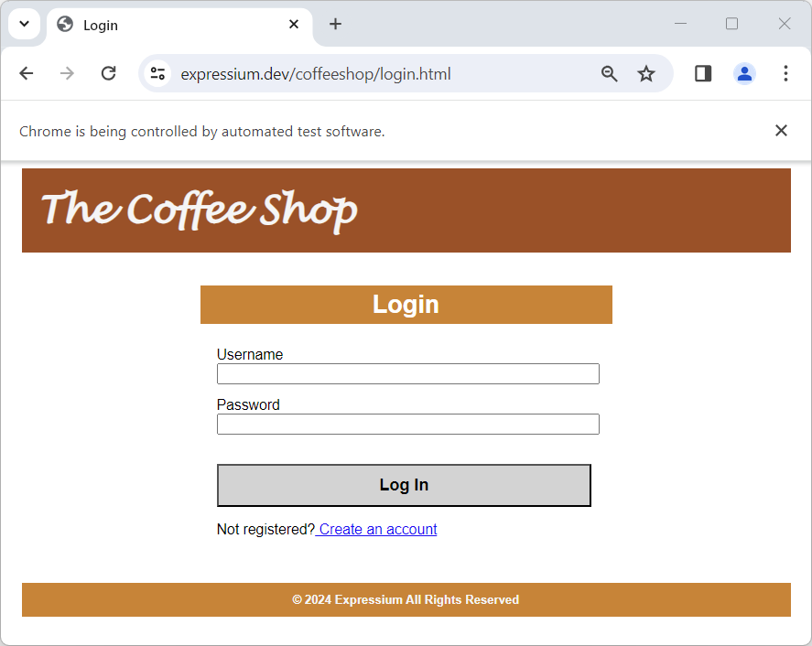Click into the Username field
The width and height of the screenshot is (812, 646).
[x=407, y=373]
